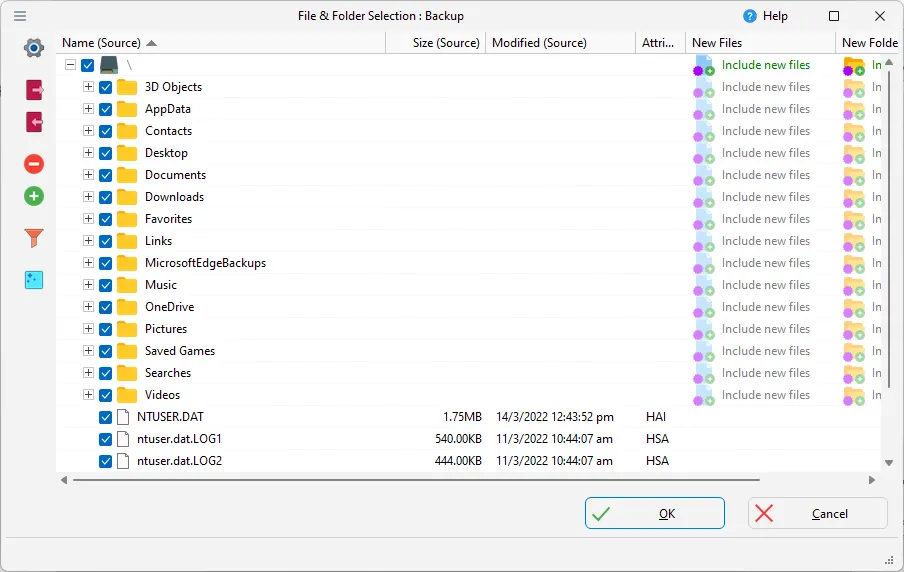The height and width of the screenshot is (572, 904).
Task: Uncheck the Documents folder checkbox
Action: [x=106, y=175]
